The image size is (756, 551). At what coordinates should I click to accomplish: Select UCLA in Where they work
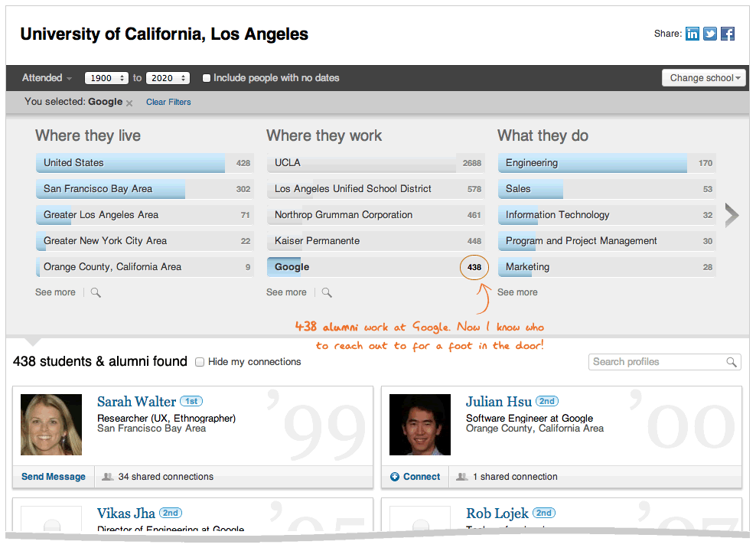click(376, 163)
